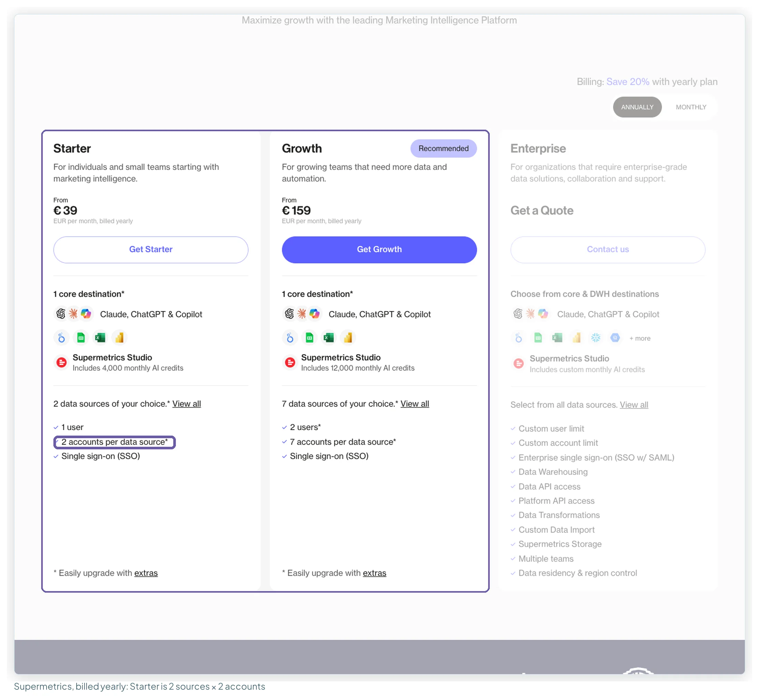Click the Looker Studio icon in the Growth plan
759x700 pixels.
click(290, 338)
